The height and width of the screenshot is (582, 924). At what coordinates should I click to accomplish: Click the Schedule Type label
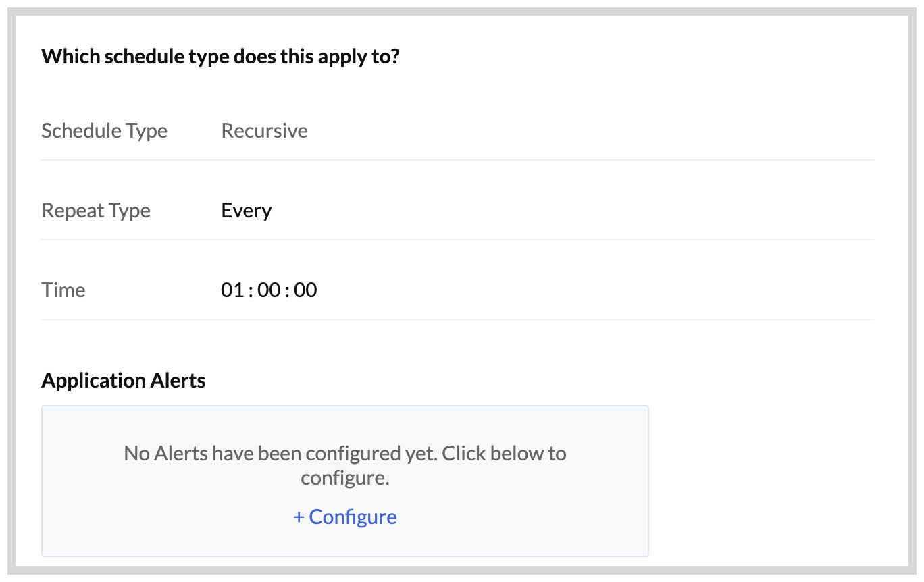click(x=104, y=130)
